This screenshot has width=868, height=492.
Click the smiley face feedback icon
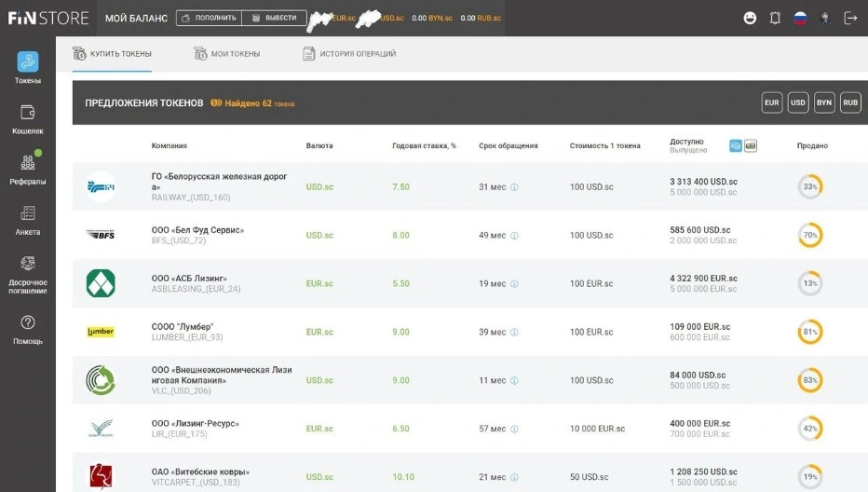pos(751,18)
